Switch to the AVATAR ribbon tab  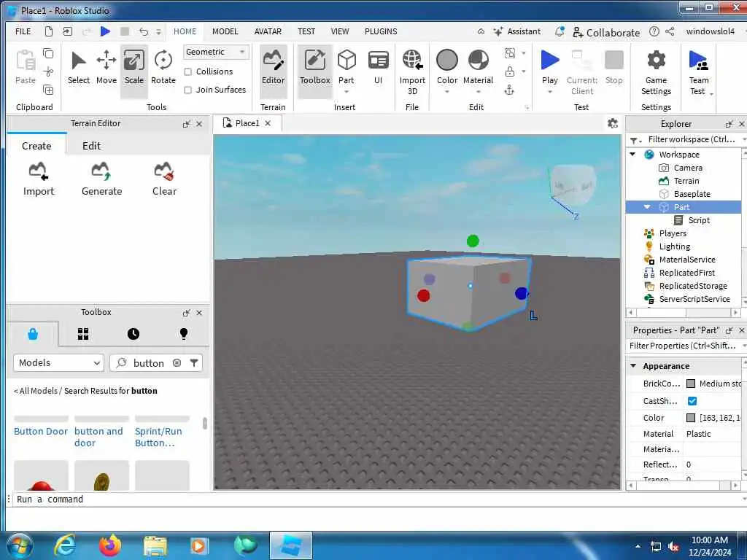268,31
